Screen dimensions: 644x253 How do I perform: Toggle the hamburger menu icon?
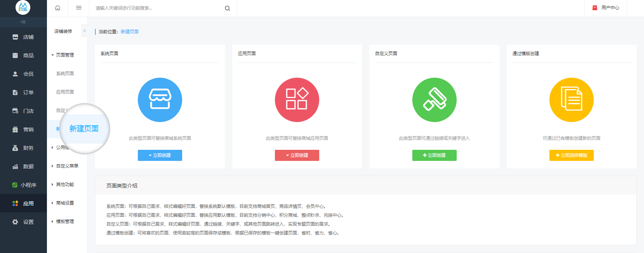(79, 8)
